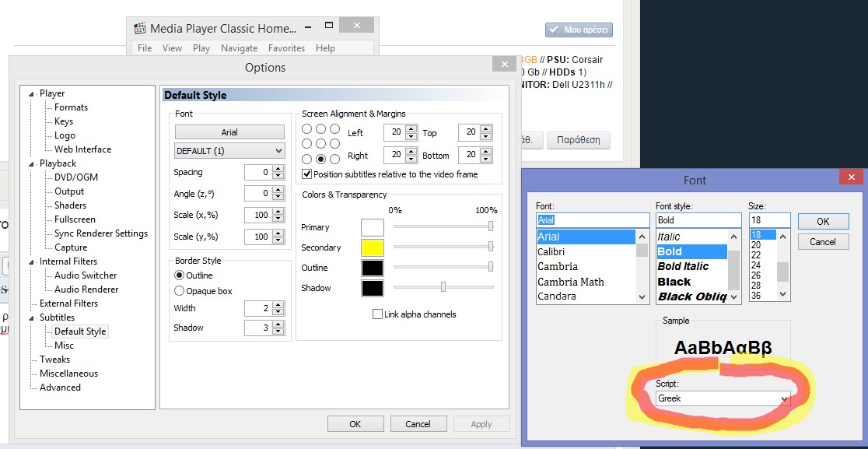Image resolution: width=868 pixels, height=449 pixels.
Task: Choose bottom-right screen alignment radio button
Action: pyautogui.click(x=334, y=159)
